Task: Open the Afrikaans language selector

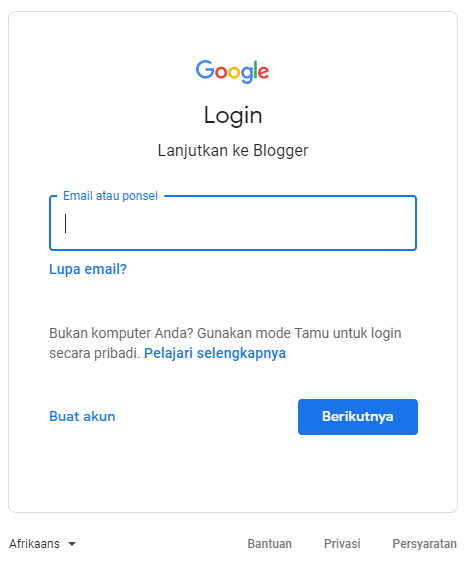Action: click(43, 544)
